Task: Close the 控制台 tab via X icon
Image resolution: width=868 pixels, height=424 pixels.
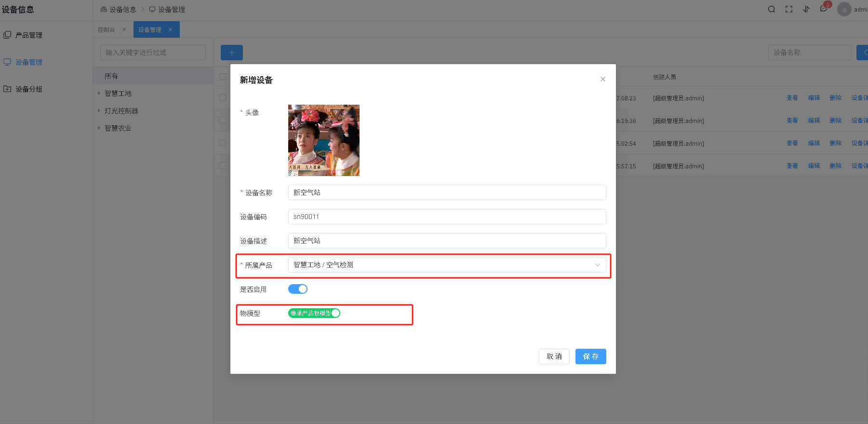Action: click(124, 29)
